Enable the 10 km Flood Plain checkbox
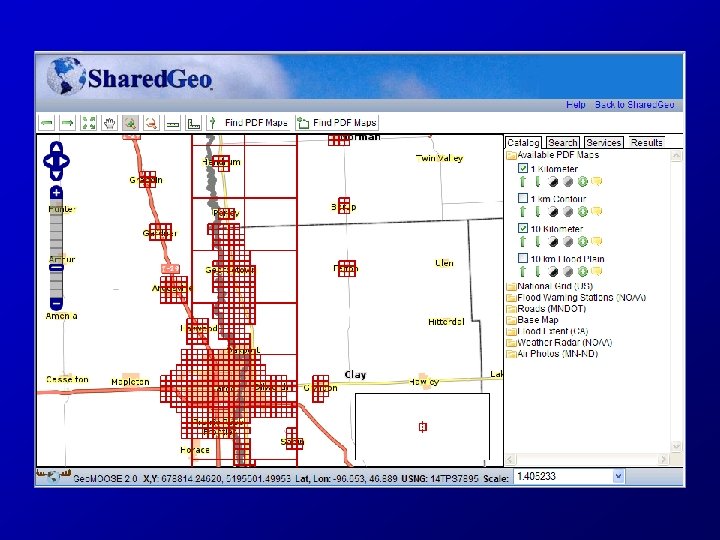Screen dimensions: 720x540 (523, 258)
